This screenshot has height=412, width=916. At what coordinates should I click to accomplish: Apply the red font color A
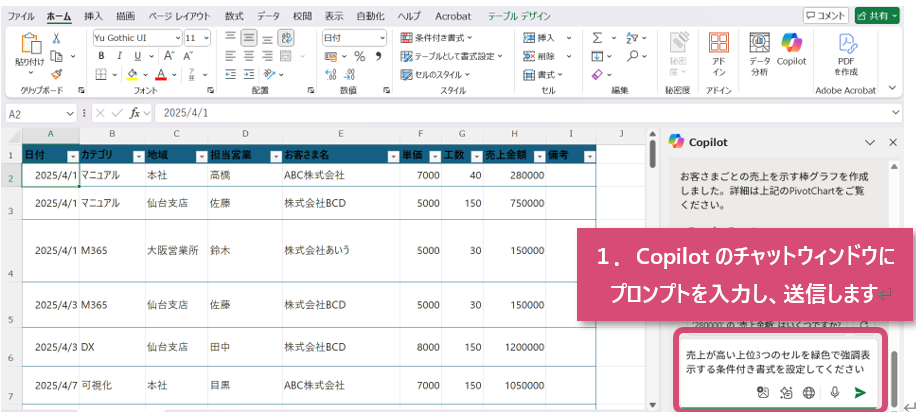(x=161, y=74)
